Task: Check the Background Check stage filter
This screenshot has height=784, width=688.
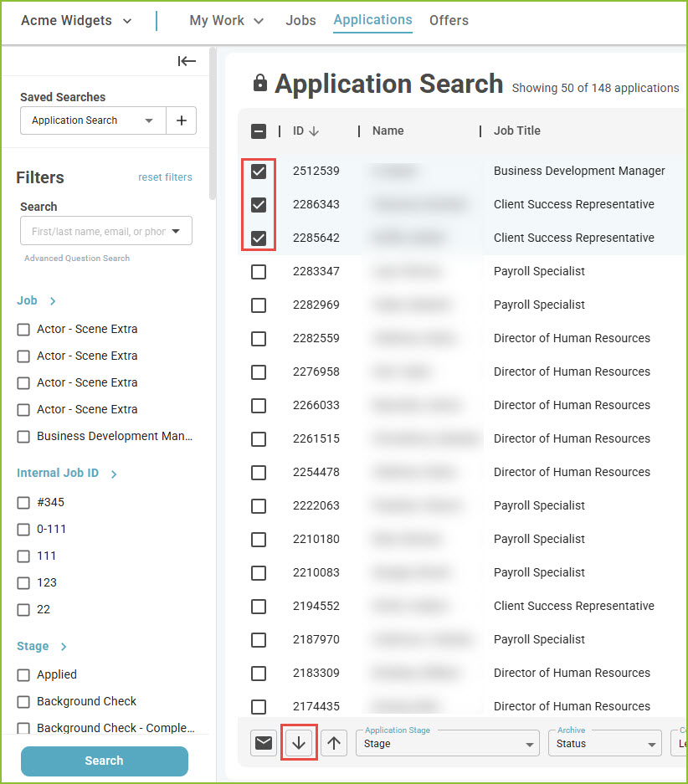Action: pyautogui.click(x=23, y=702)
